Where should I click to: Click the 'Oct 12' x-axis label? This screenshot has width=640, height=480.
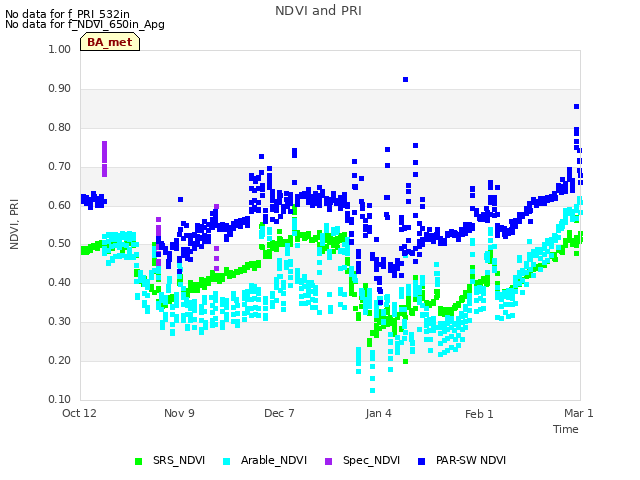tap(79, 413)
